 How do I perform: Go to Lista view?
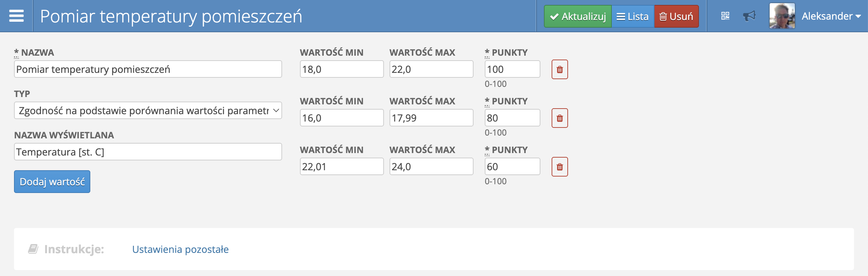[x=632, y=16]
